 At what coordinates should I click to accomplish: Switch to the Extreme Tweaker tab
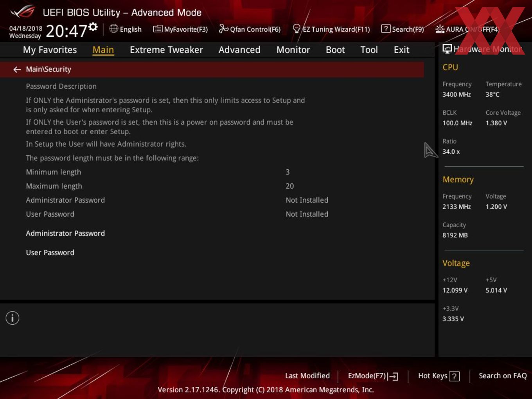[x=166, y=50]
